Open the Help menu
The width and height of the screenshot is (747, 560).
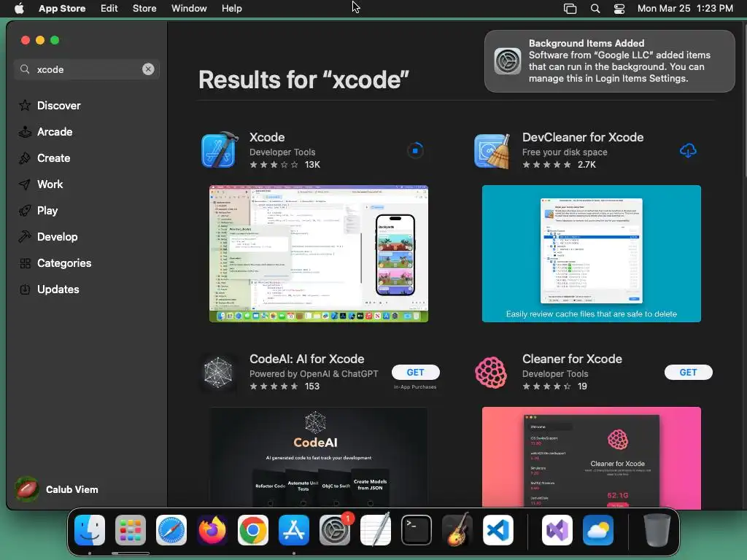coord(231,8)
